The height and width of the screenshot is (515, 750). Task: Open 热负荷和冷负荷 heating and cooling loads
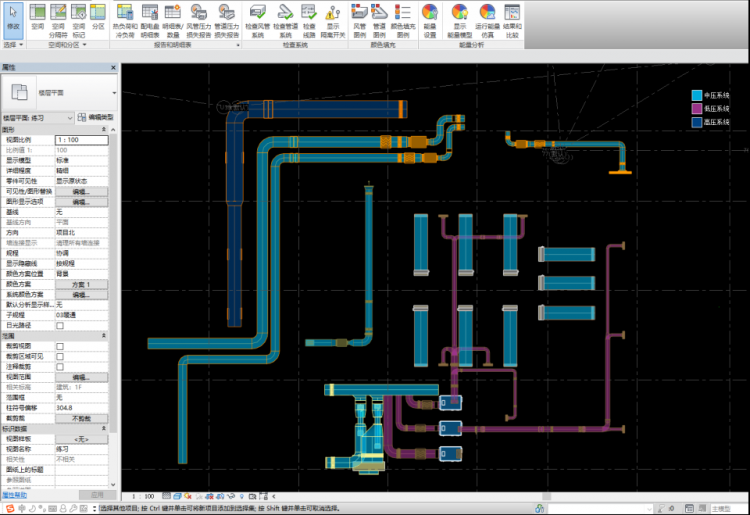(126, 17)
